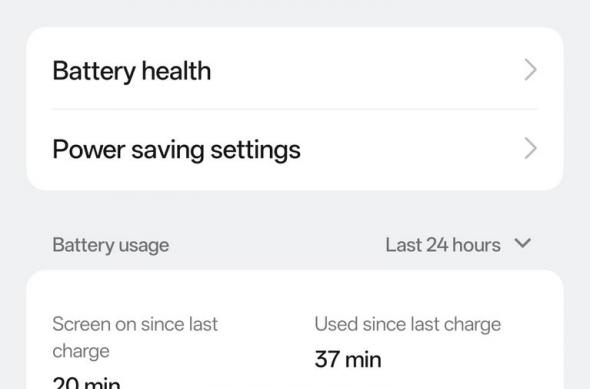The height and width of the screenshot is (389, 590).
Task: Click the 'hours' text in the range selector
Action: [x=476, y=245]
